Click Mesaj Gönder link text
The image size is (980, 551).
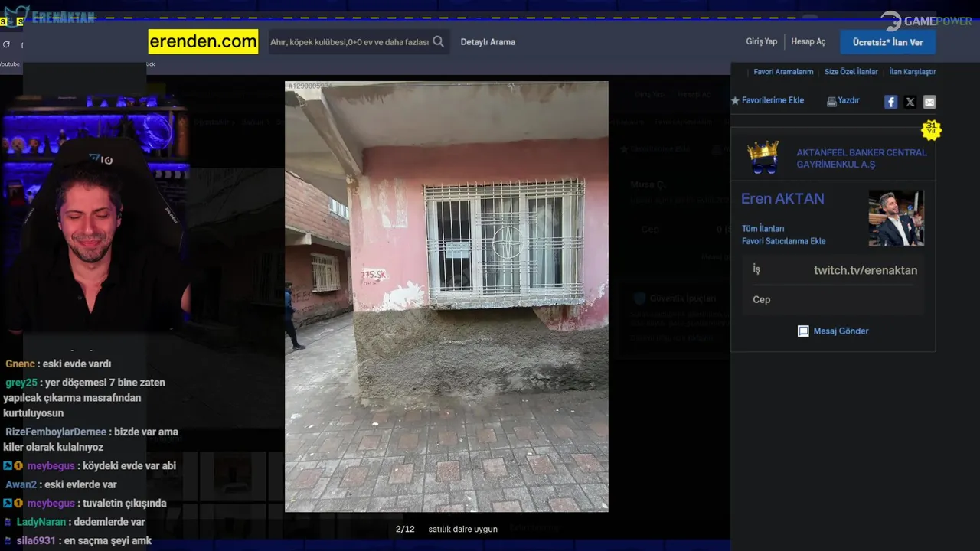pos(841,331)
